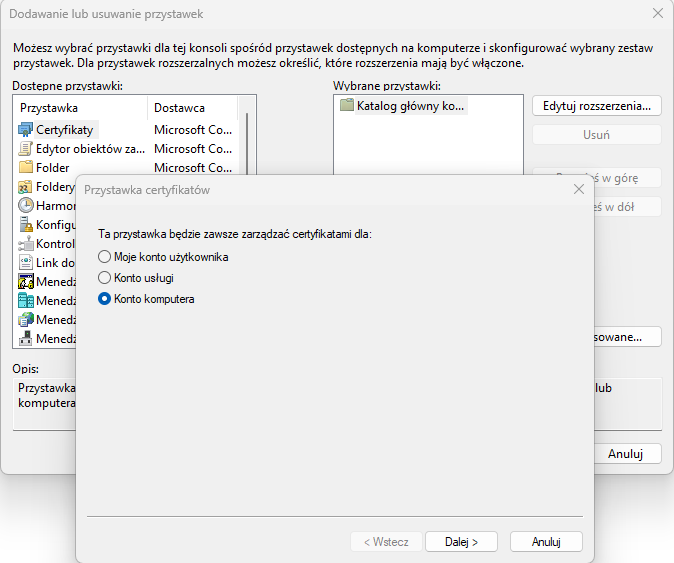674x563 pixels.
Task: Select the Certyfikaty snap-in icon
Action: [26, 130]
